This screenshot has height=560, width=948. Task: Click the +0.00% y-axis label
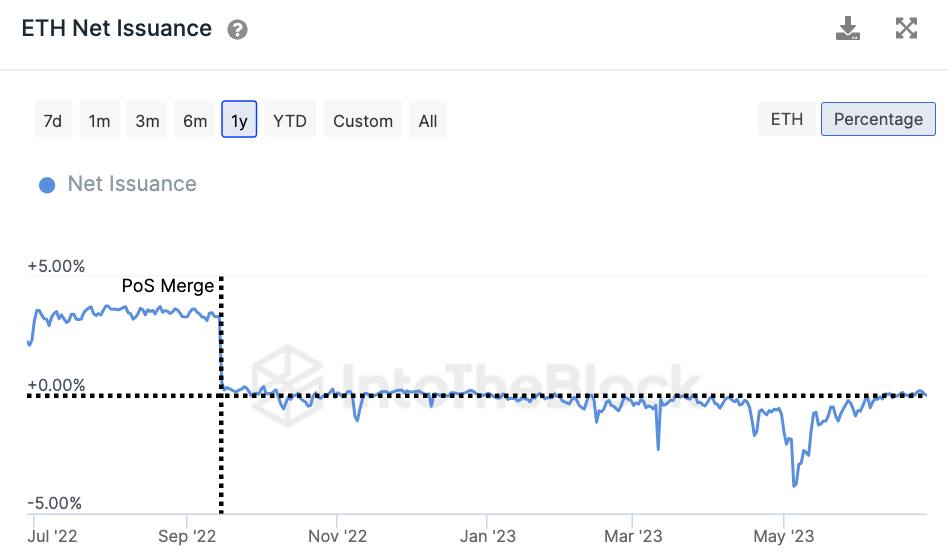pos(56,385)
